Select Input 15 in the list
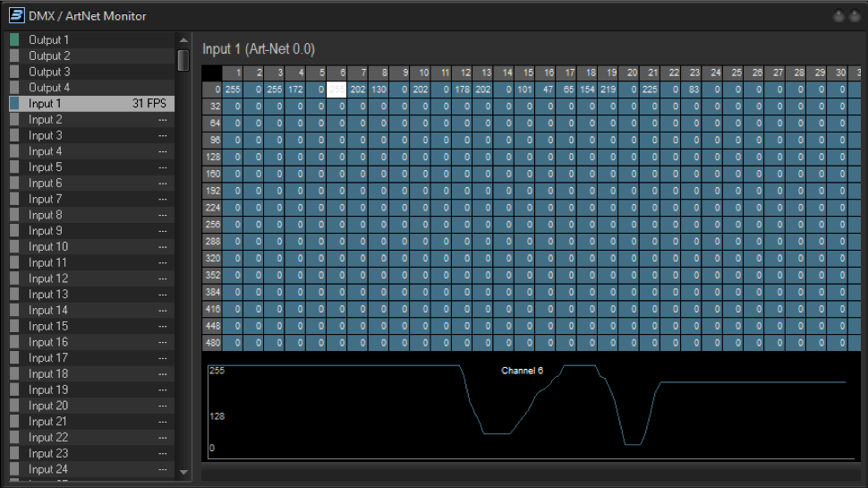868x488 pixels. [x=92, y=326]
